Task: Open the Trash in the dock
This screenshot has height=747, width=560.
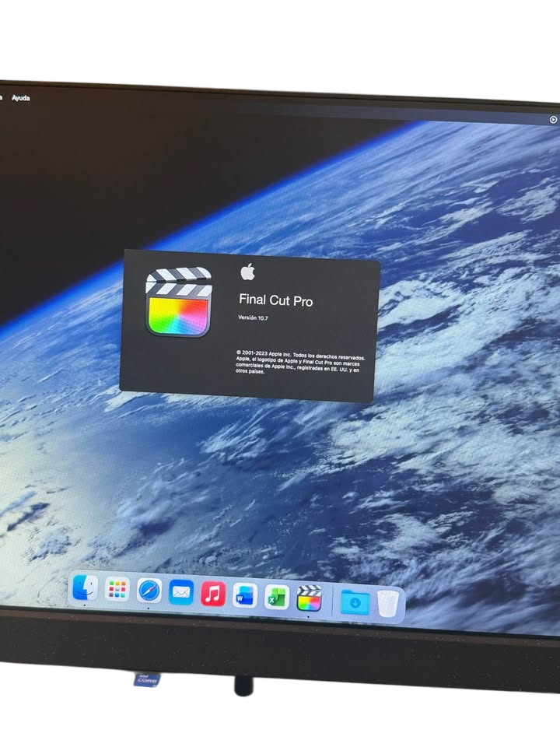Action: pos(387,604)
